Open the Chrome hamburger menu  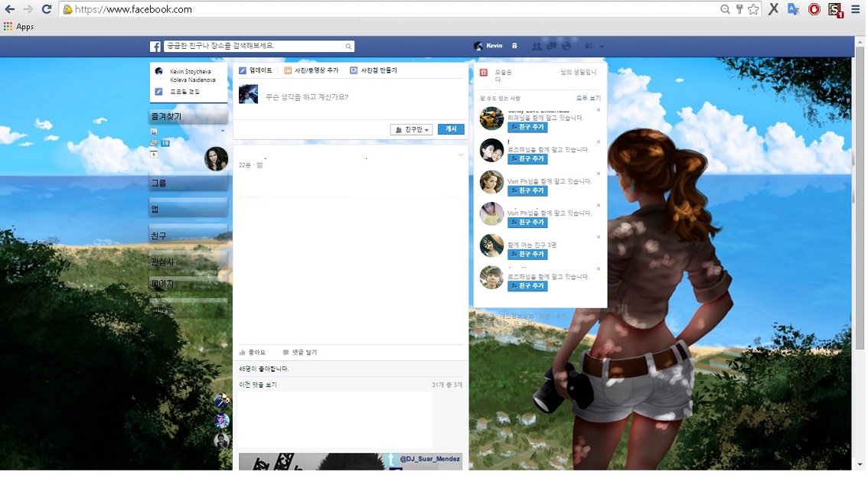pos(855,9)
